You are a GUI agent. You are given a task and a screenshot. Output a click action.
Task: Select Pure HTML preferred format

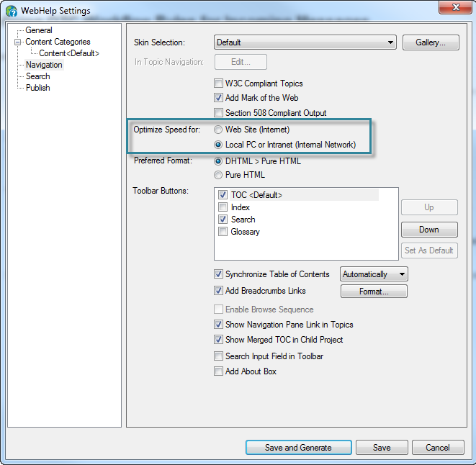pyautogui.click(x=218, y=175)
